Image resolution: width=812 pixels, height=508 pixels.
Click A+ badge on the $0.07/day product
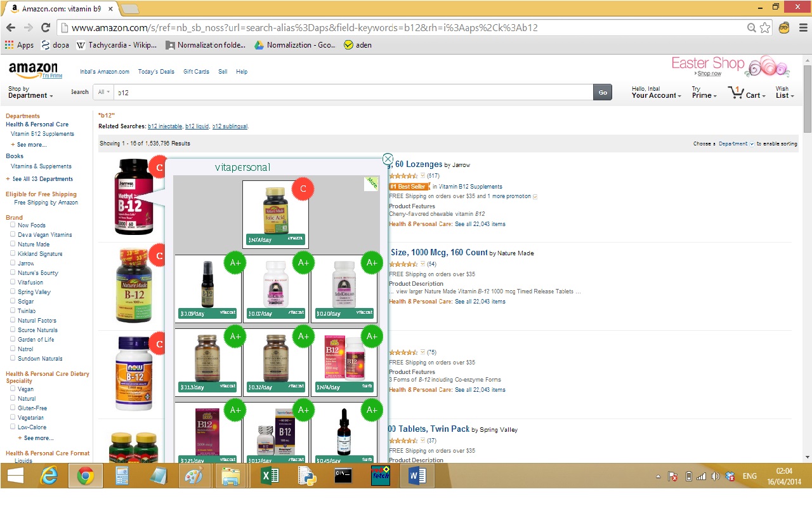click(x=303, y=263)
